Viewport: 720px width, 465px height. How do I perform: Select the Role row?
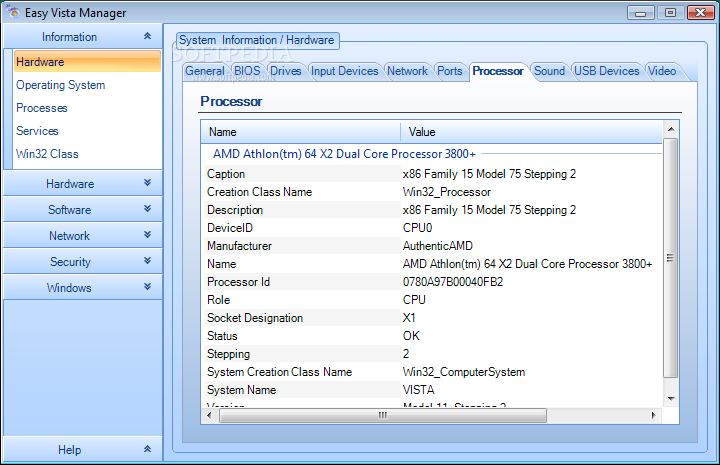coord(433,300)
